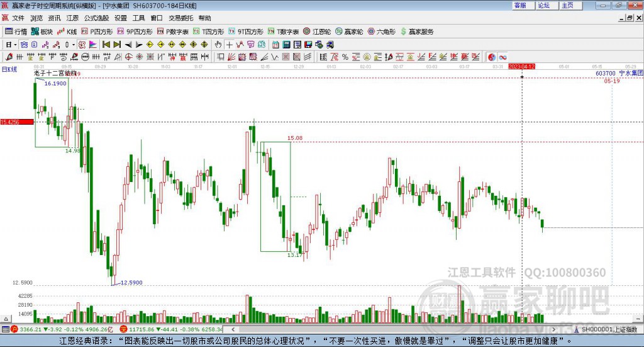Click the 12.5900 low price label

pyautogui.click(x=131, y=283)
